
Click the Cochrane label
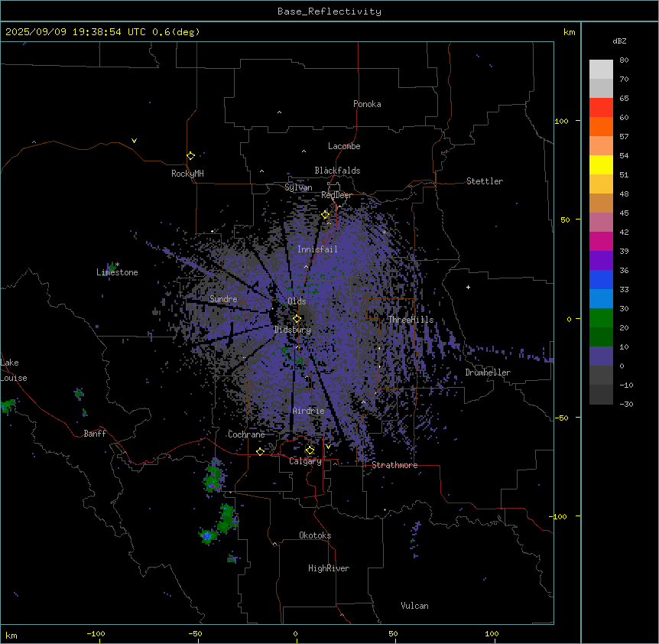pyautogui.click(x=246, y=434)
